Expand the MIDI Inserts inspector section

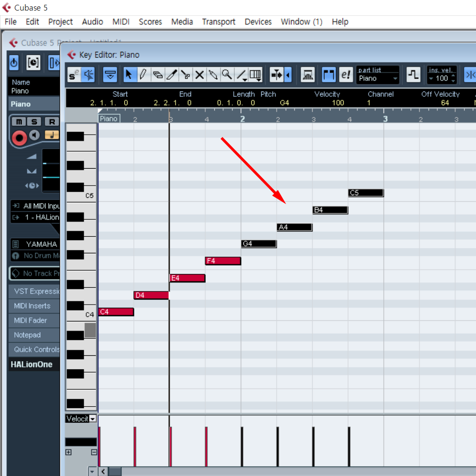click(x=34, y=306)
